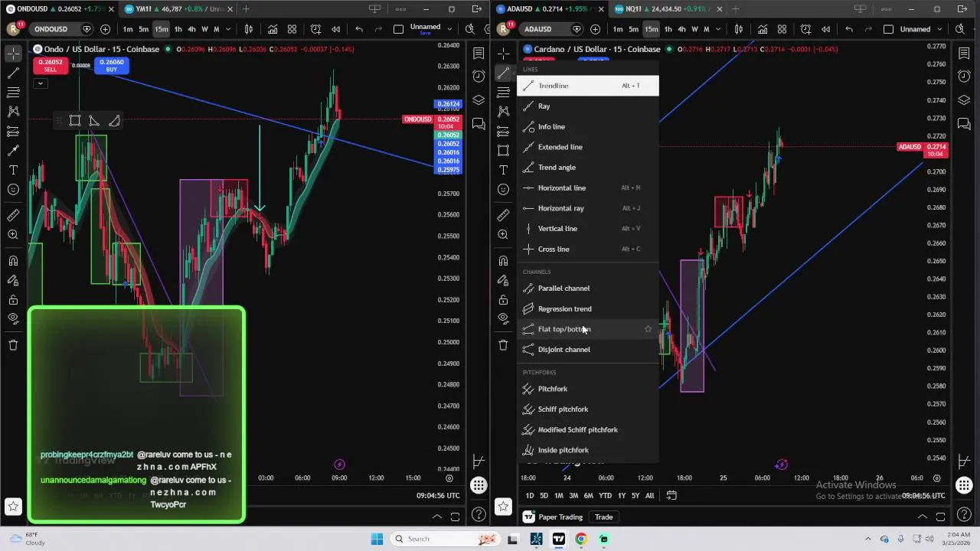Expand Unnamed layout dropdown in ADAUSD window
The height and width of the screenshot is (551, 980).
[x=939, y=29]
